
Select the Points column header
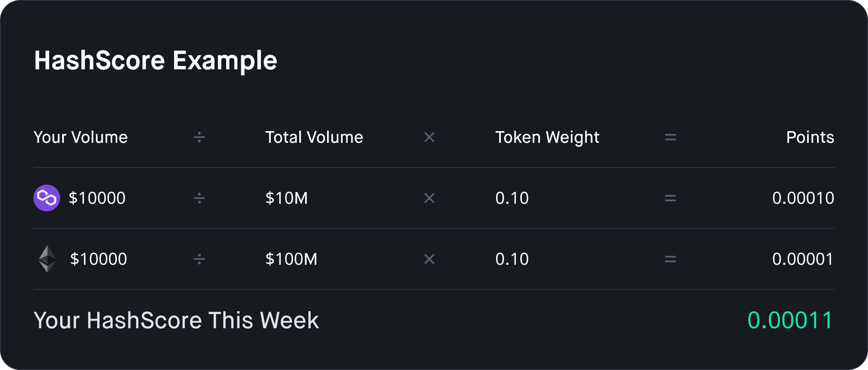pos(810,137)
